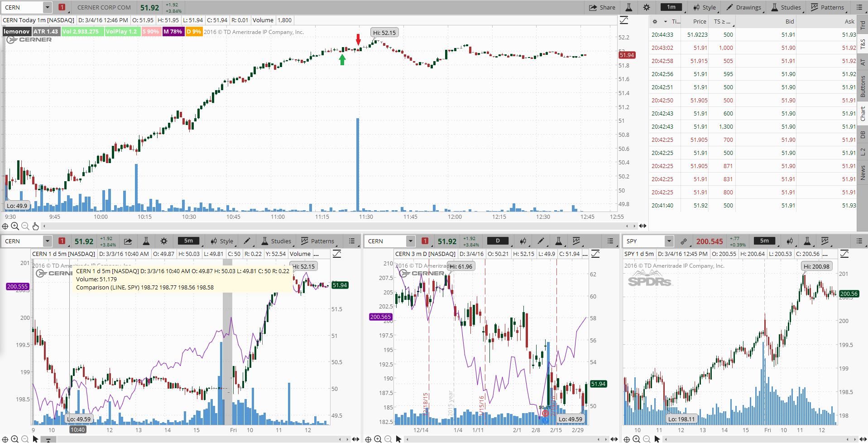
Task: Open SPY symbol dropdown arrow
Action: point(669,241)
